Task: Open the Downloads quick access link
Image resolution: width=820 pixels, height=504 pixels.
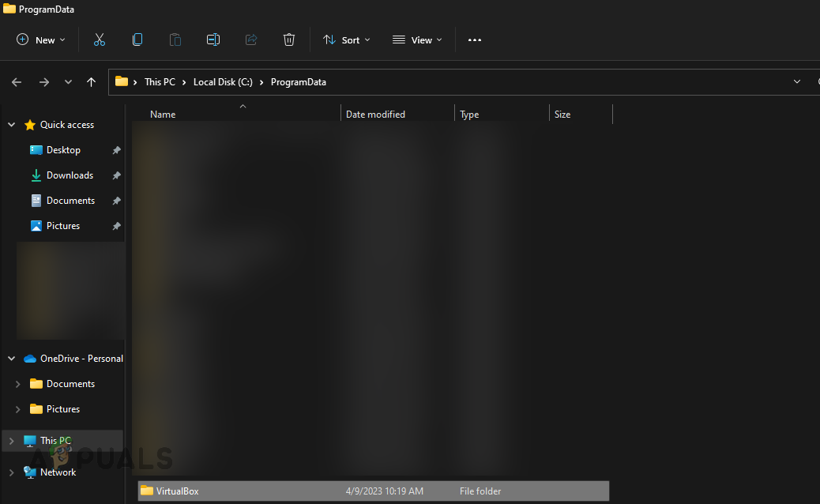Action: 70,175
